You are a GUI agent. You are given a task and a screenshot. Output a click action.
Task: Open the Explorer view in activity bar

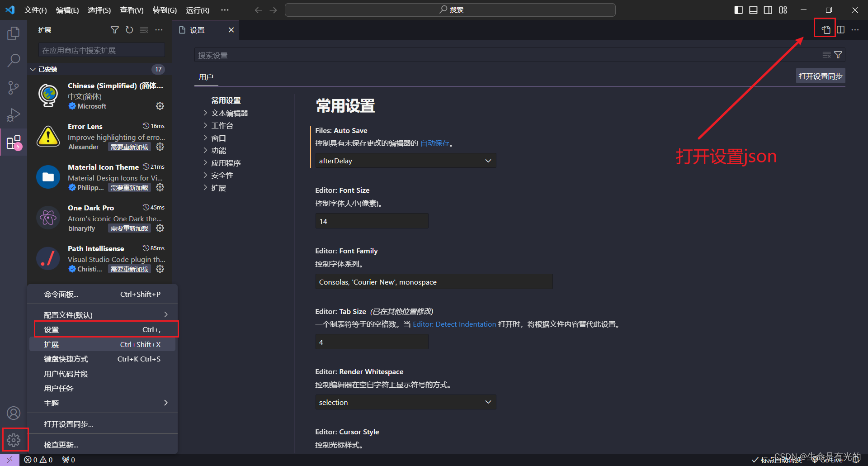pyautogui.click(x=14, y=33)
